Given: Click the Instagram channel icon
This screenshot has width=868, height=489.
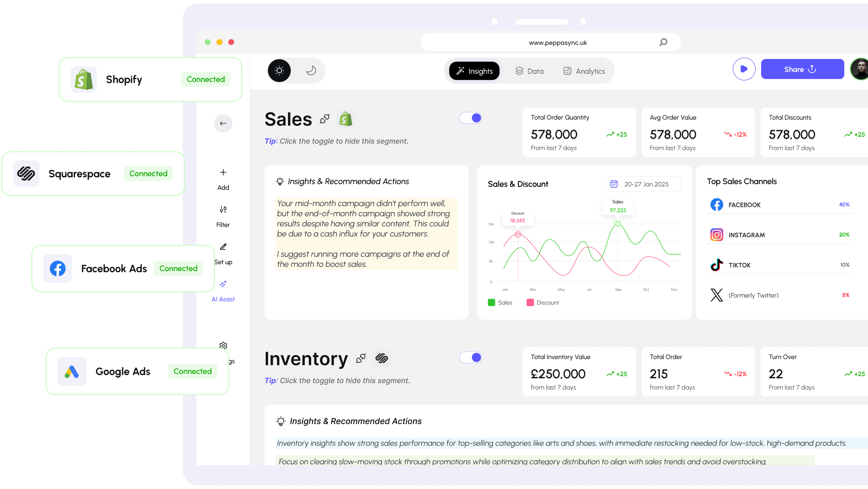Looking at the screenshot, I should 717,235.
